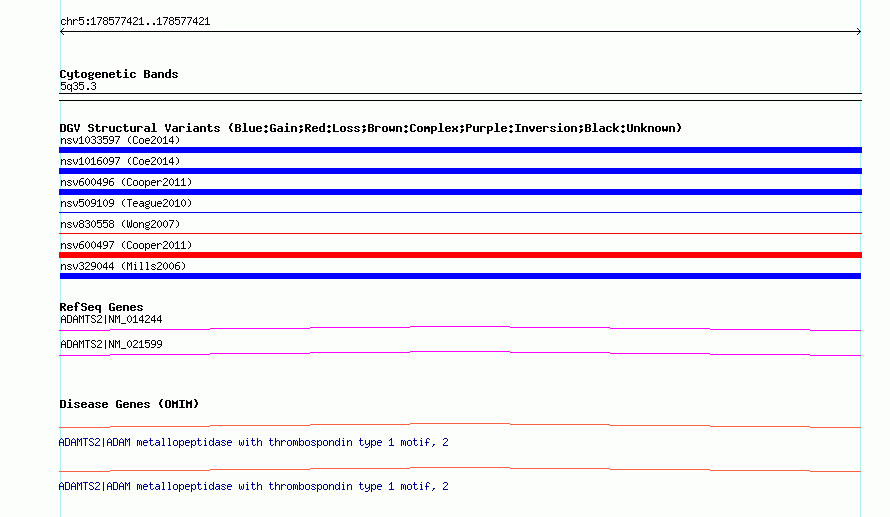Click the black cytogenetic band bar
Image resolution: width=890 pixels, height=517 pixels.
pos(460,97)
